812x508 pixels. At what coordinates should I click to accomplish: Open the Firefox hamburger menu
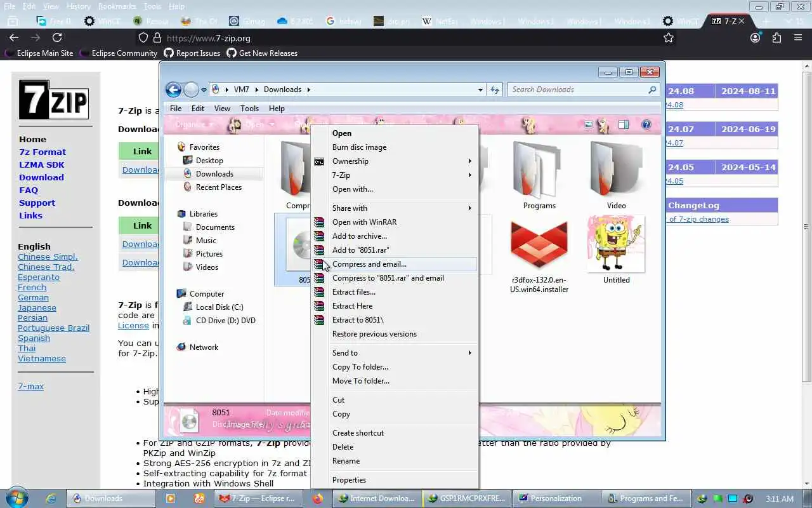click(798, 38)
